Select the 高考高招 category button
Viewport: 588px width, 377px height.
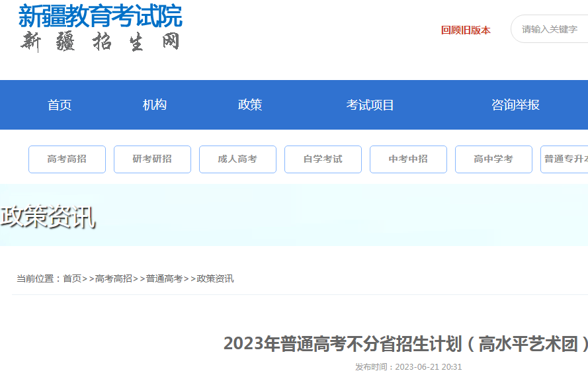pos(67,159)
